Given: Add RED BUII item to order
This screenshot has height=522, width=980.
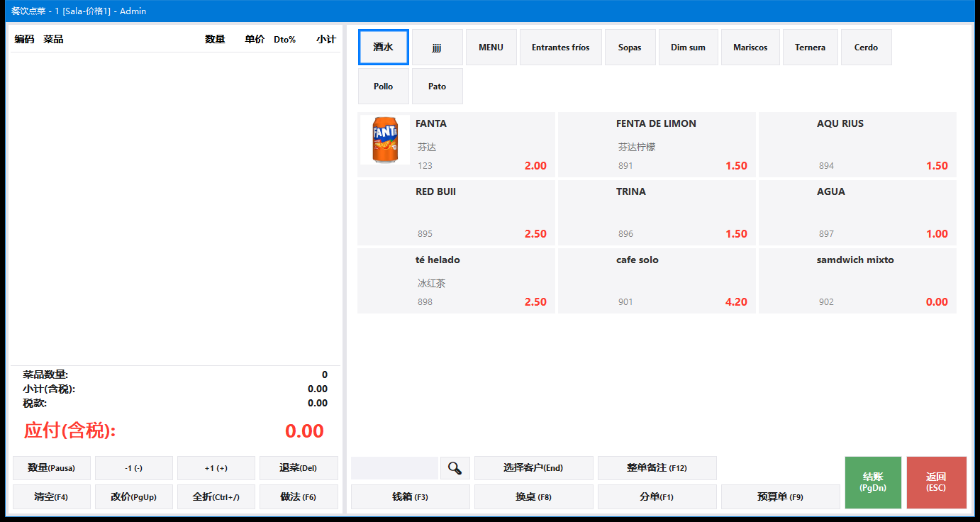Looking at the screenshot, I should 456,213.
